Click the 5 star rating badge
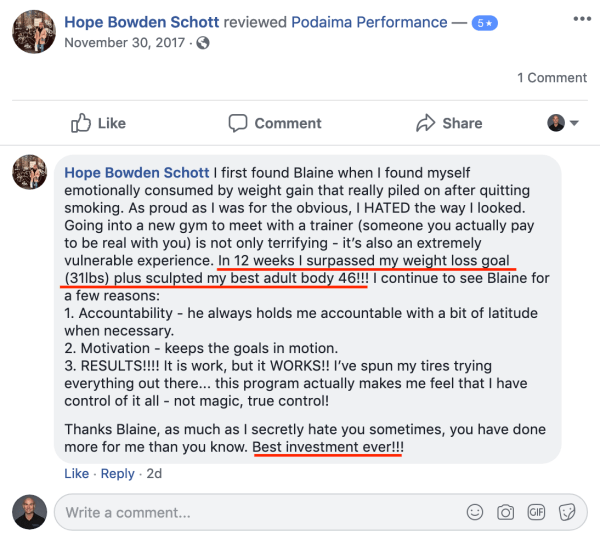600x534 pixels. click(x=484, y=23)
